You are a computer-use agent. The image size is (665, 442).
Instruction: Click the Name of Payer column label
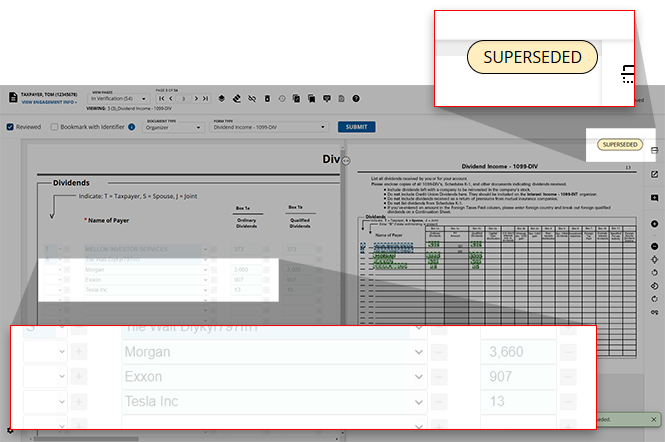point(108,220)
